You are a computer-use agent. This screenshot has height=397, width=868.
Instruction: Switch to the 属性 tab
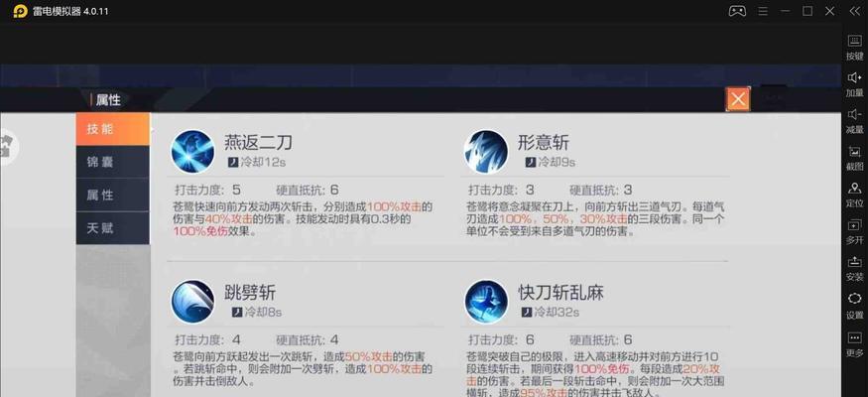click(x=113, y=195)
